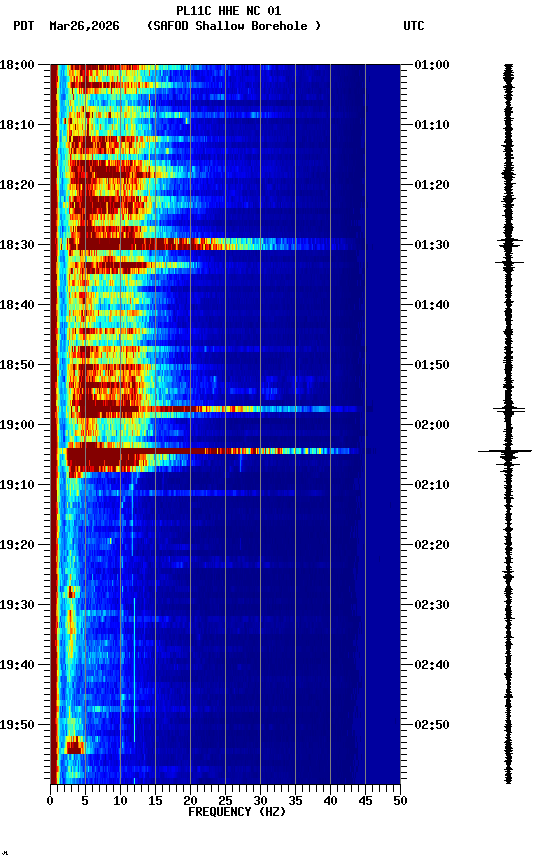
Task: Click the 18:10 PDT time label
Action: click(17, 125)
